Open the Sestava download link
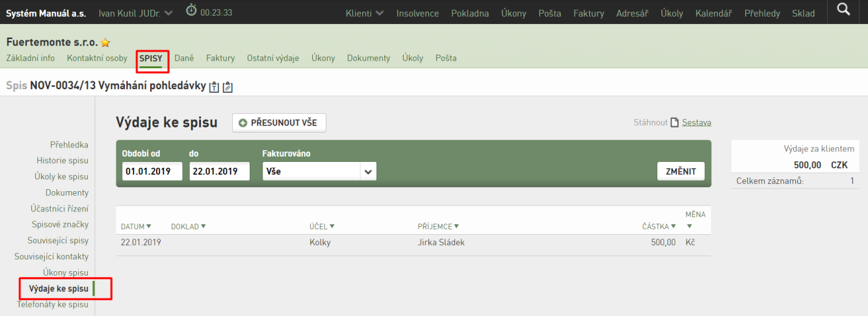The image size is (868, 316). click(x=696, y=122)
